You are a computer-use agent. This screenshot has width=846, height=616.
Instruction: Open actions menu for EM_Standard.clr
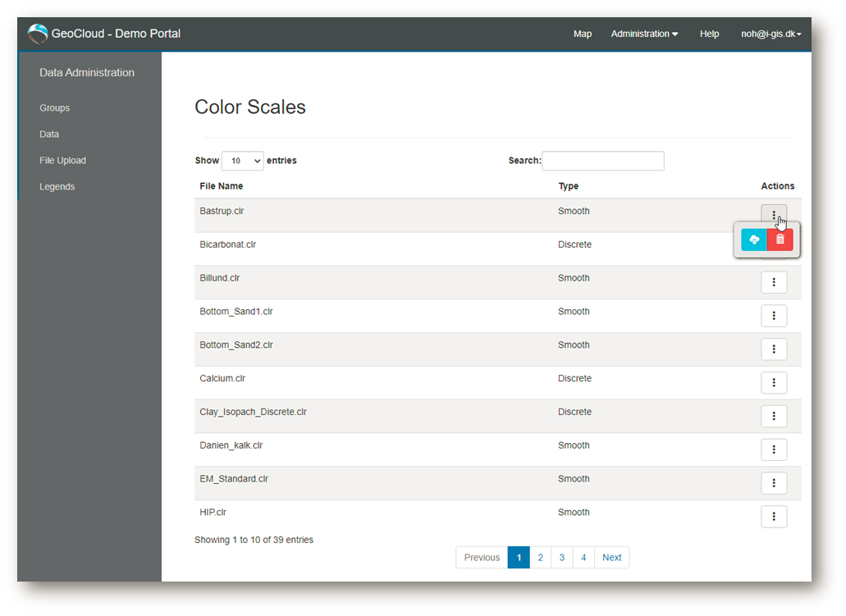[774, 483]
